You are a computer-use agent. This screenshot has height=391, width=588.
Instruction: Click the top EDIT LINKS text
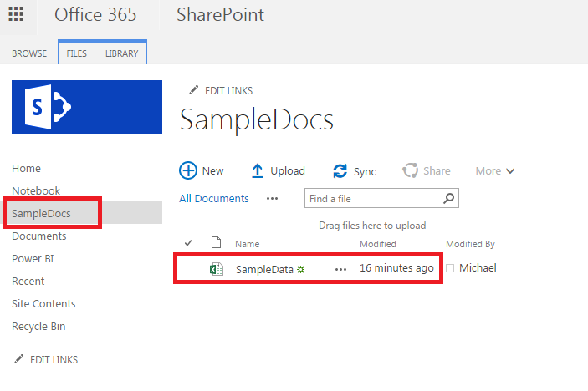click(228, 90)
